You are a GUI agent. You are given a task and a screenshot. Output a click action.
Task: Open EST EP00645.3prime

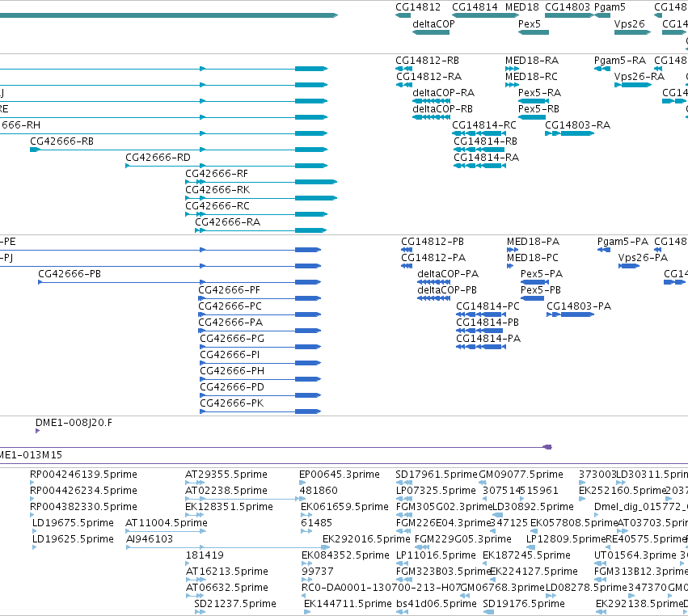click(340, 475)
